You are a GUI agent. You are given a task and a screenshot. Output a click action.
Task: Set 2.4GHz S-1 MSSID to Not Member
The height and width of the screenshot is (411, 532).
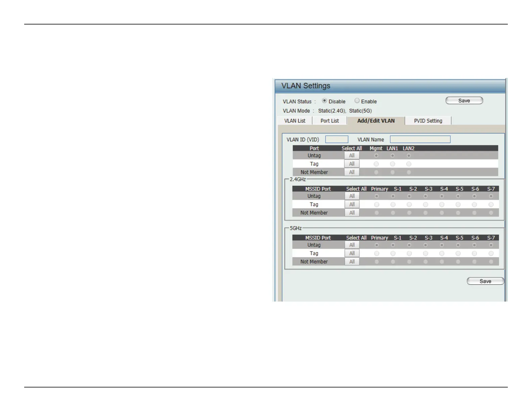click(393, 213)
